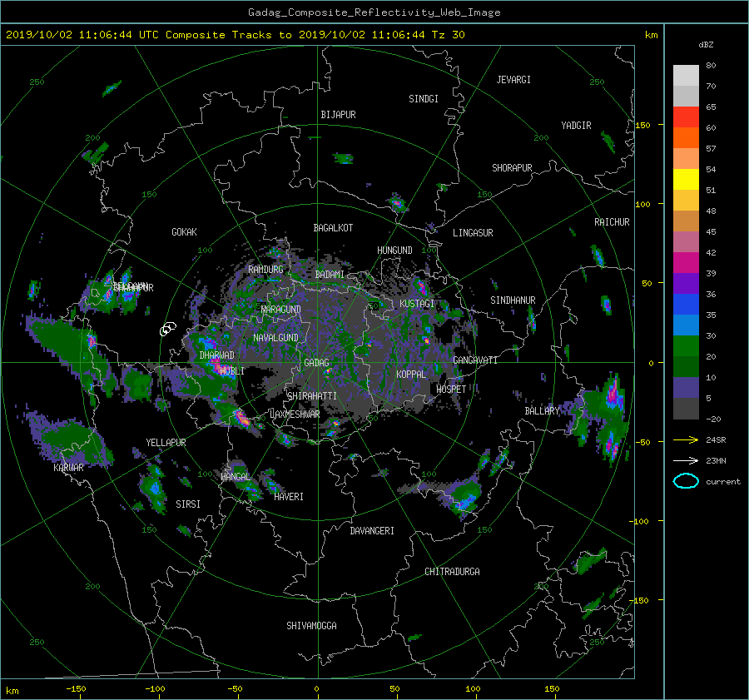This screenshot has width=749, height=700.
Task: Click the BADAMI city label
Action: pos(330,275)
